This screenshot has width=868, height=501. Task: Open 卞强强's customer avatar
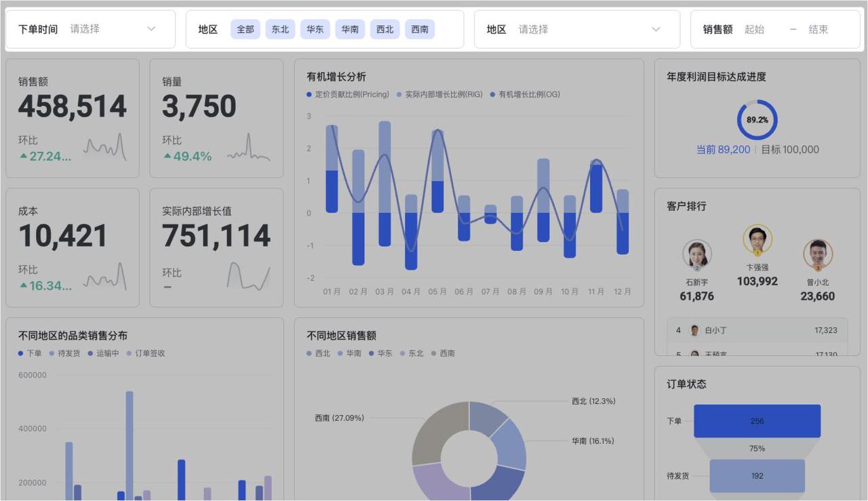[757, 240]
